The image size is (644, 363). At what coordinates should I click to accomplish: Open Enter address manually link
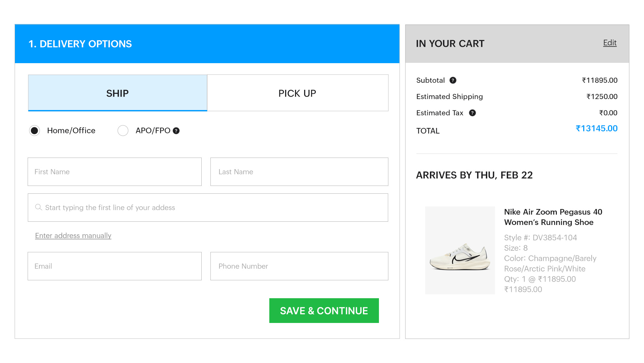73,235
